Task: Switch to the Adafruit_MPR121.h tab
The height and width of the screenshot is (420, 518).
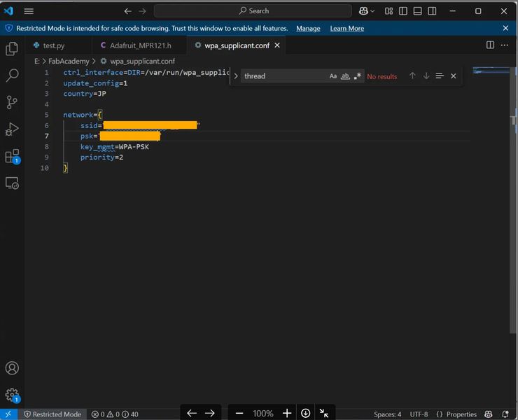Action: click(x=141, y=45)
